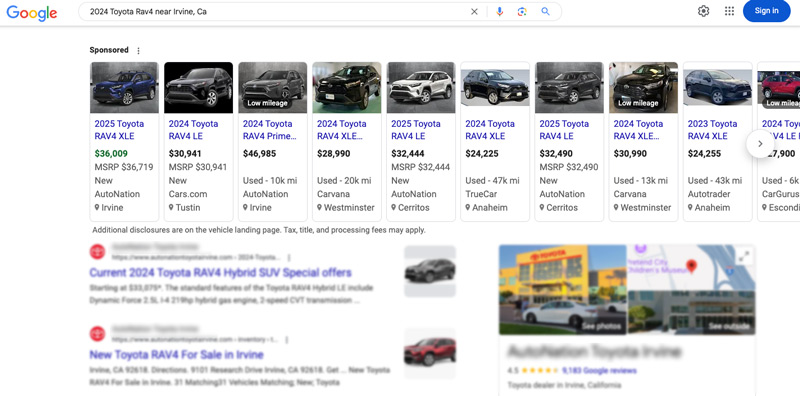Open the 2024 Toyota RAV4 LE Cars.com link
The width and height of the screenshot is (800, 396).
click(193, 130)
